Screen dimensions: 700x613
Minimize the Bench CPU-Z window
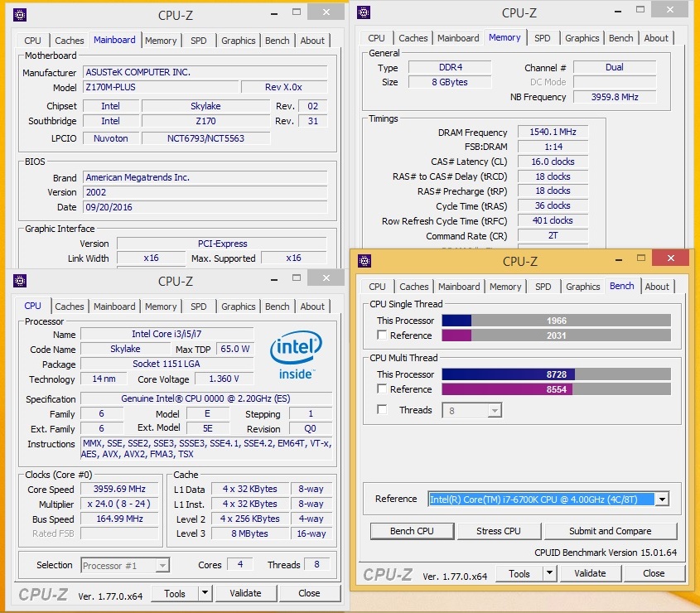(619, 260)
